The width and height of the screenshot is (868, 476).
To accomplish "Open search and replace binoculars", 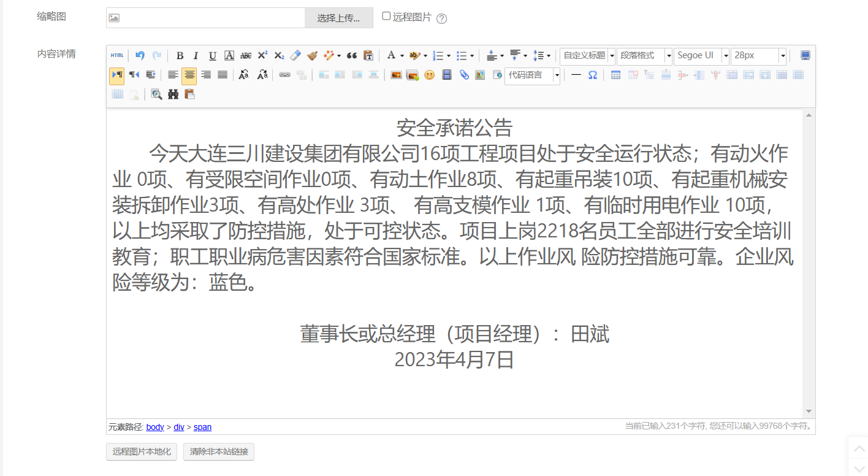I will click(173, 94).
